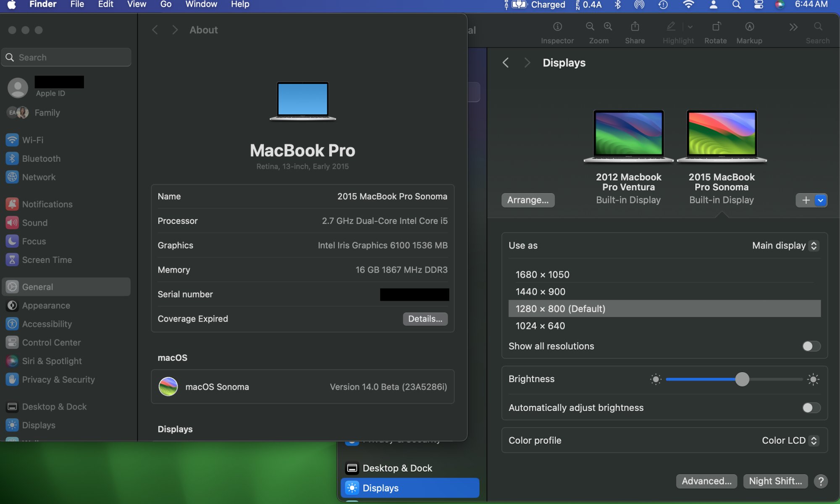
Task: Open the View menu
Action: pyautogui.click(x=136, y=5)
